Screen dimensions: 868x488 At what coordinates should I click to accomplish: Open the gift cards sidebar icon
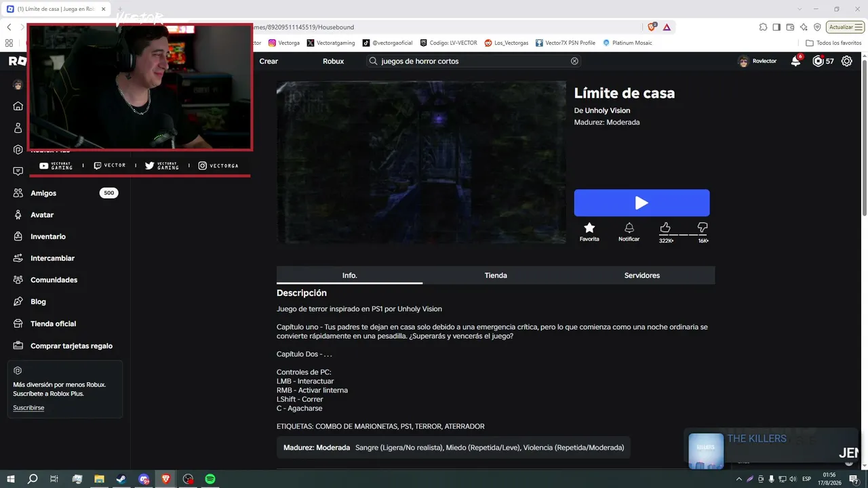[x=18, y=346]
